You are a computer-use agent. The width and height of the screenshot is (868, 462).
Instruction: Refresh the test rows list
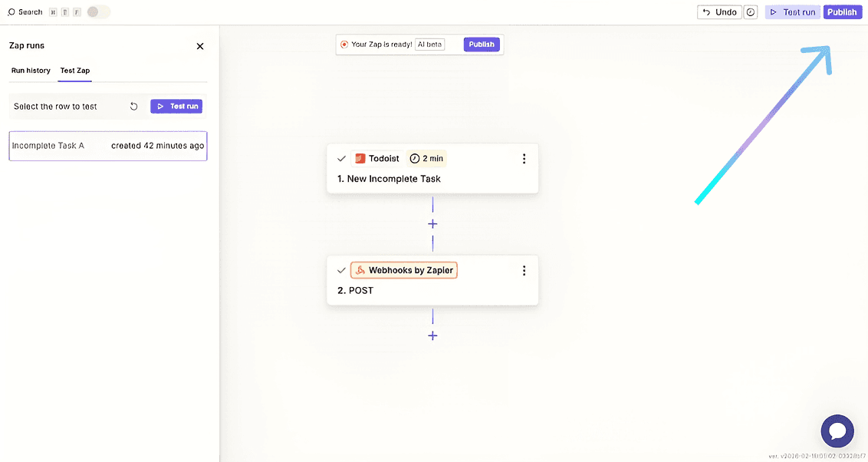click(133, 107)
